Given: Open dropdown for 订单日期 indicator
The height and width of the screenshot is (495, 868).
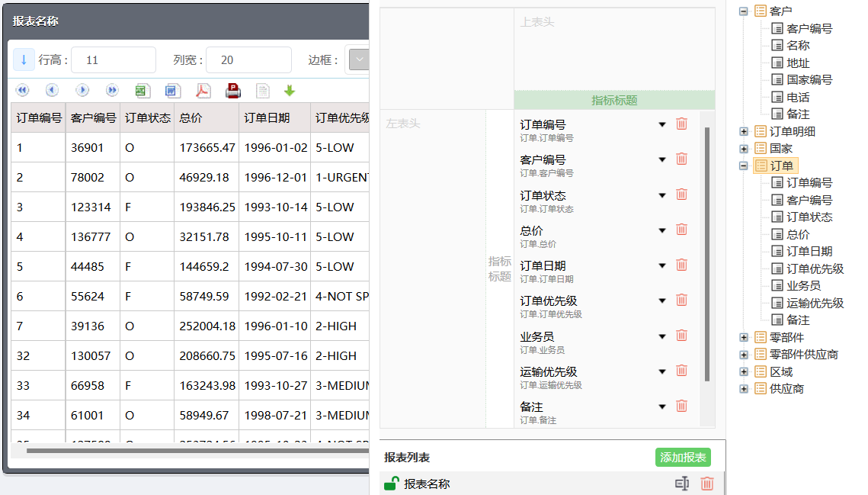Looking at the screenshot, I should click(662, 265).
